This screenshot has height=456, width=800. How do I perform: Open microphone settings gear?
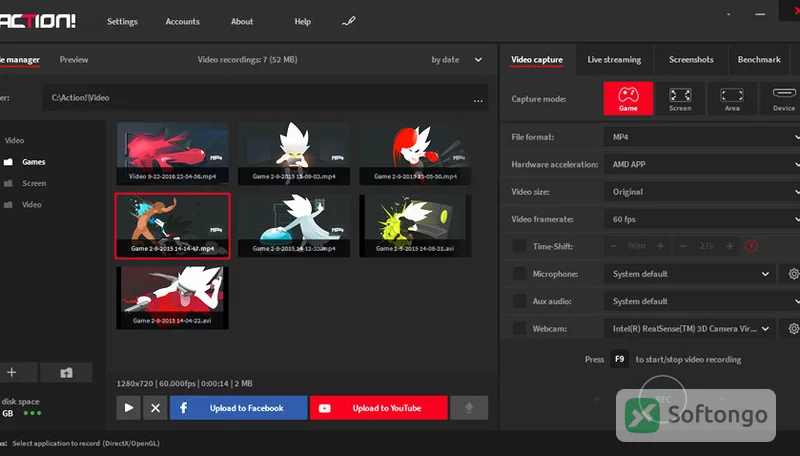point(793,274)
